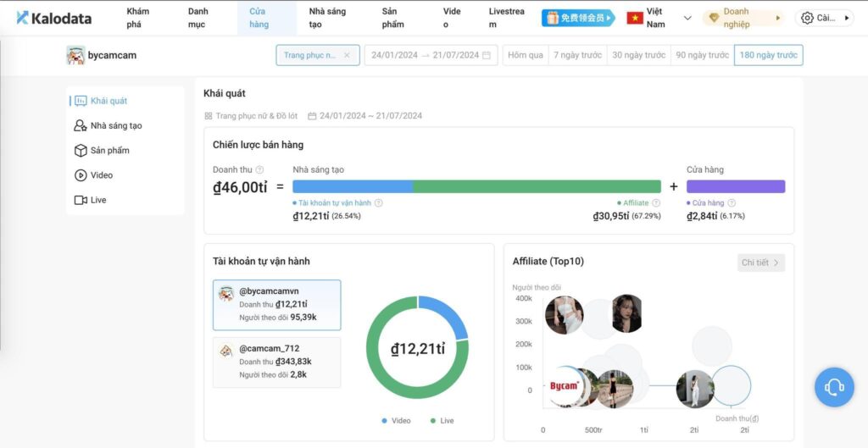Select the 180 ngày trước range
This screenshot has width=868, height=448.
coord(768,55)
